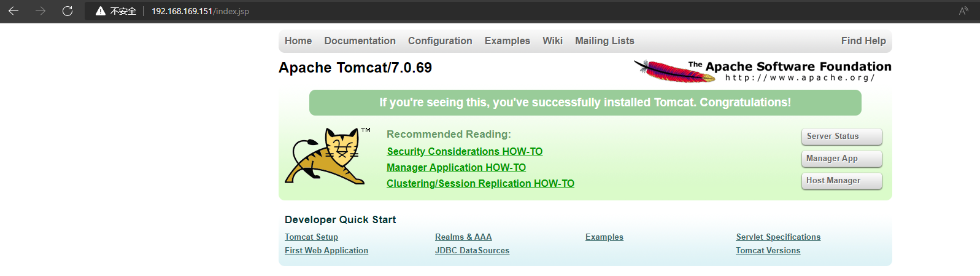This screenshot has height=276, width=980.
Task: Open Clustering/Session Replication HOW-TO link
Action: pyautogui.click(x=480, y=183)
